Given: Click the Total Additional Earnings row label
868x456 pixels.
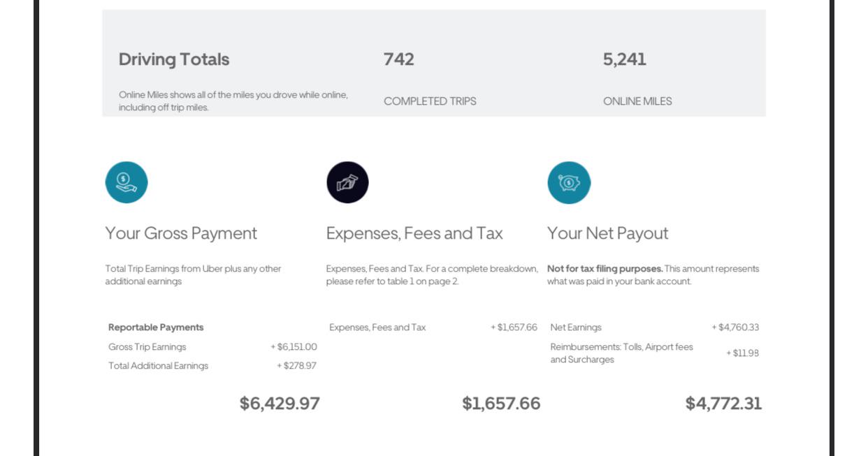Looking at the screenshot, I should [158, 366].
